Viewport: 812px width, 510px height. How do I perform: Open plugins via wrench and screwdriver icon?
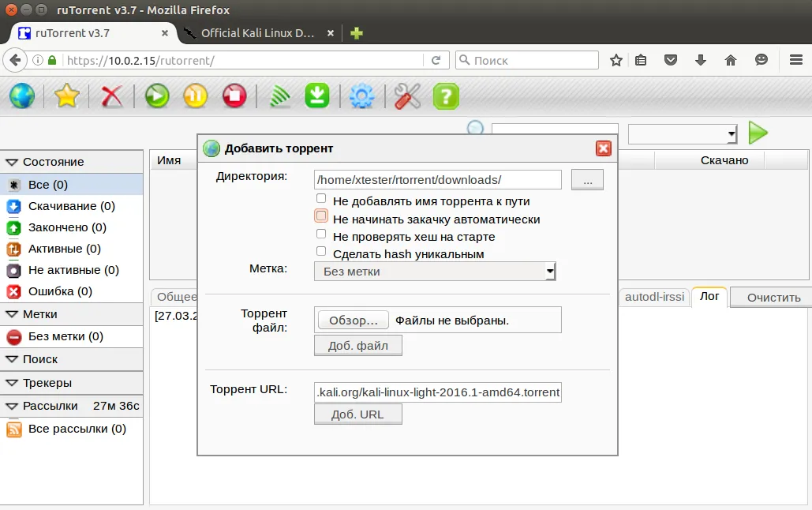(x=407, y=96)
